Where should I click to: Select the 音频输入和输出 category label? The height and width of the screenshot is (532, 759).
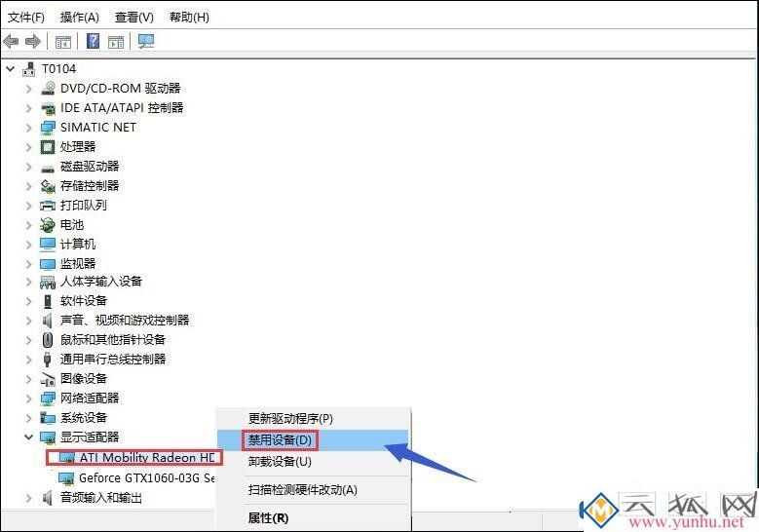click(101, 498)
